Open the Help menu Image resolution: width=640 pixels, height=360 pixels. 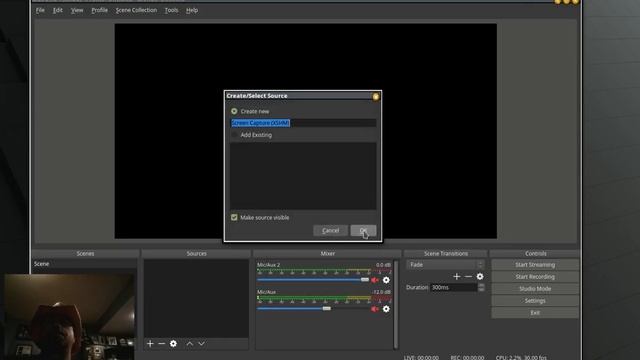pos(192,10)
